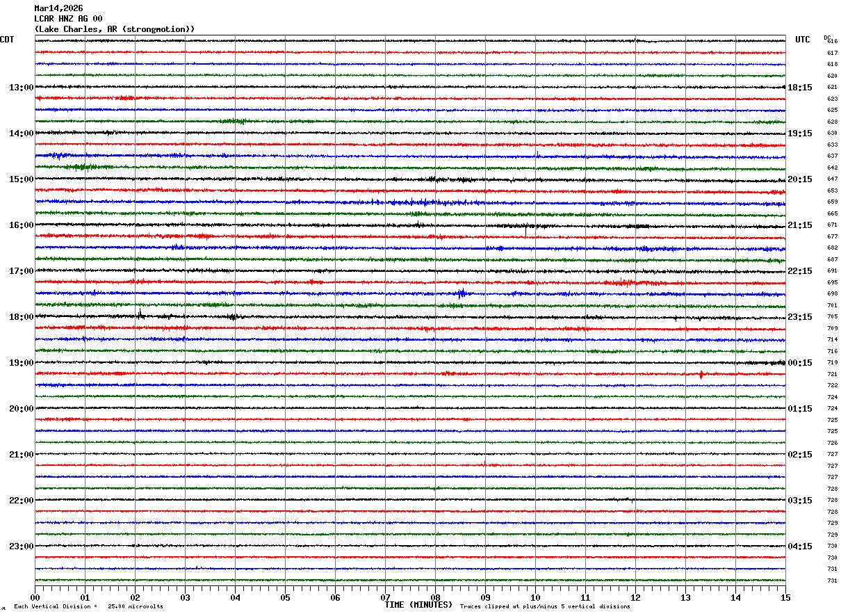This screenshot has height=616, width=841.
Task: Click minute axis label 11
Action: click(x=585, y=597)
